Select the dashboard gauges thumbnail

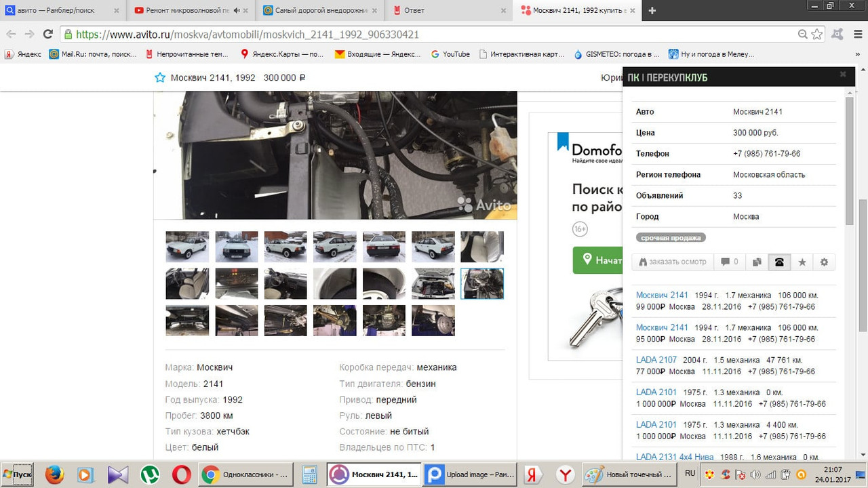[x=237, y=283]
